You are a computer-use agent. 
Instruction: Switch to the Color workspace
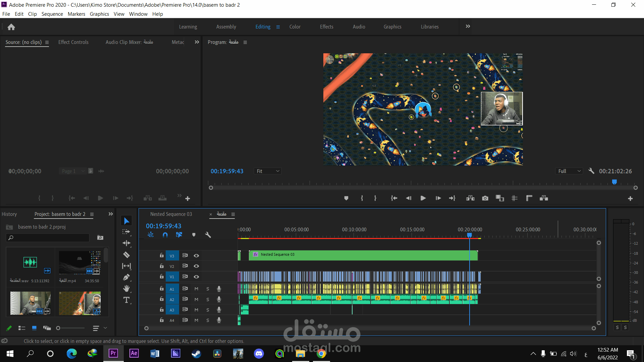(295, 27)
